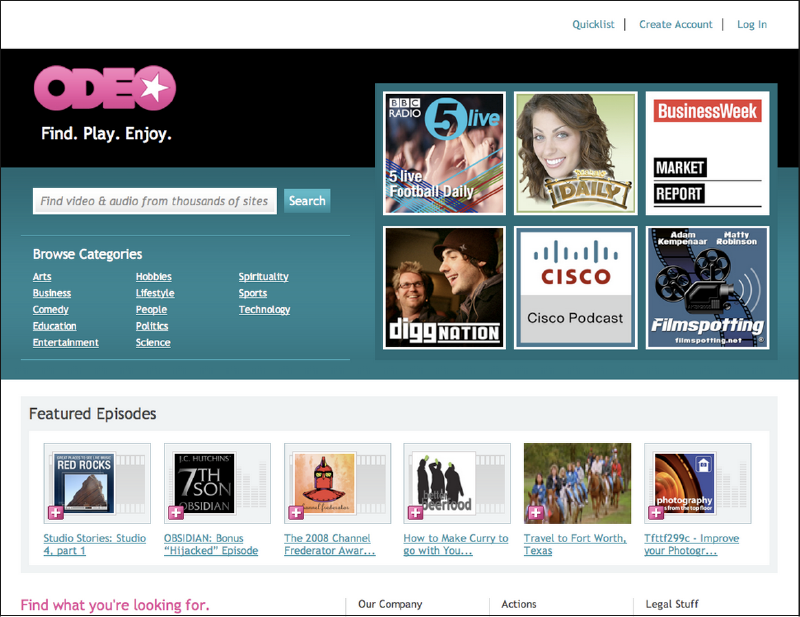Image resolution: width=800 pixels, height=617 pixels.
Task: Open BusinessWeek Market Report tile
Action: (707, 153)
